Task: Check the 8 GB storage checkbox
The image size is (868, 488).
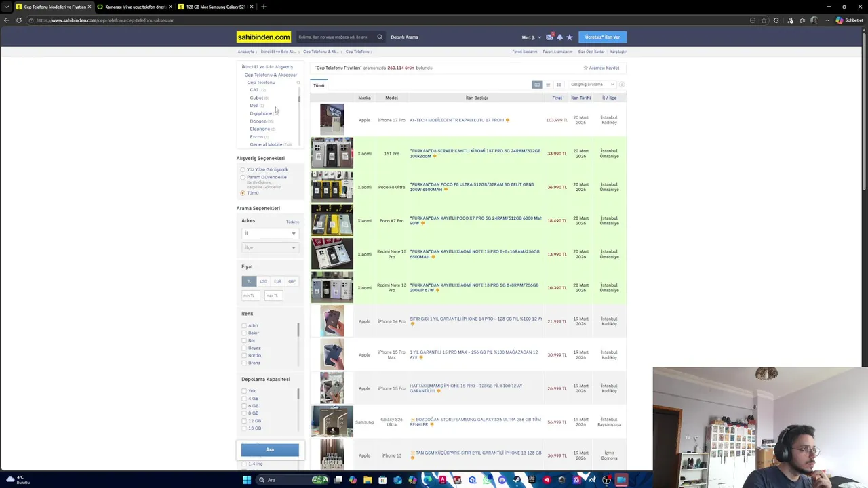Action: (244, 413)
